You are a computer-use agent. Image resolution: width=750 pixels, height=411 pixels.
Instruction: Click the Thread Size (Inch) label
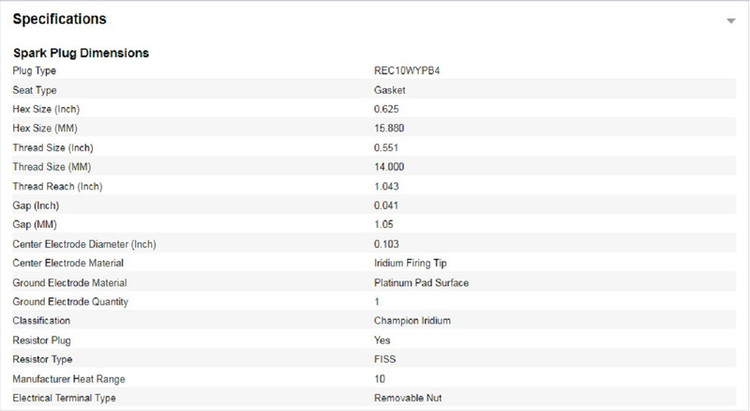coord(53,148)
